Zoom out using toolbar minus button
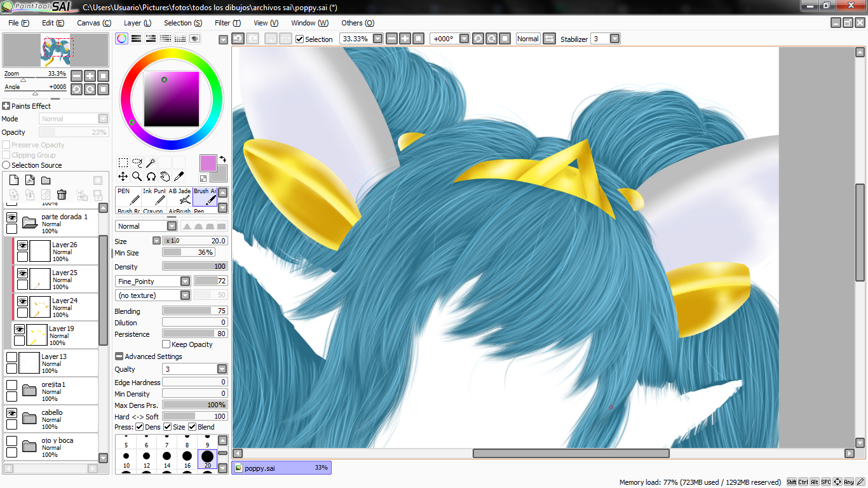Image resolution: width=868 pixels, height=488 pixels. click(391, 39)
